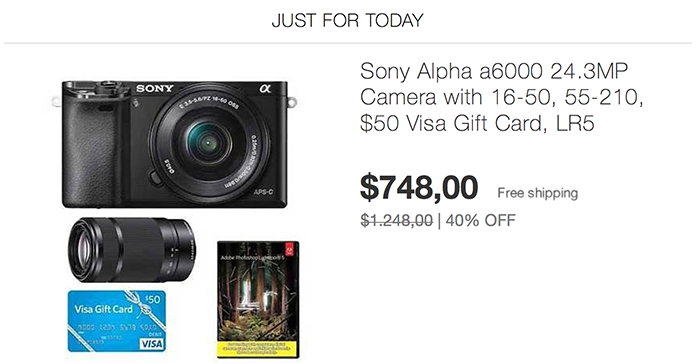Viewport: 700px width, 364px height.
Task: Click the Adobe Photoshop Lightroom 5 box
Action: 258,300
